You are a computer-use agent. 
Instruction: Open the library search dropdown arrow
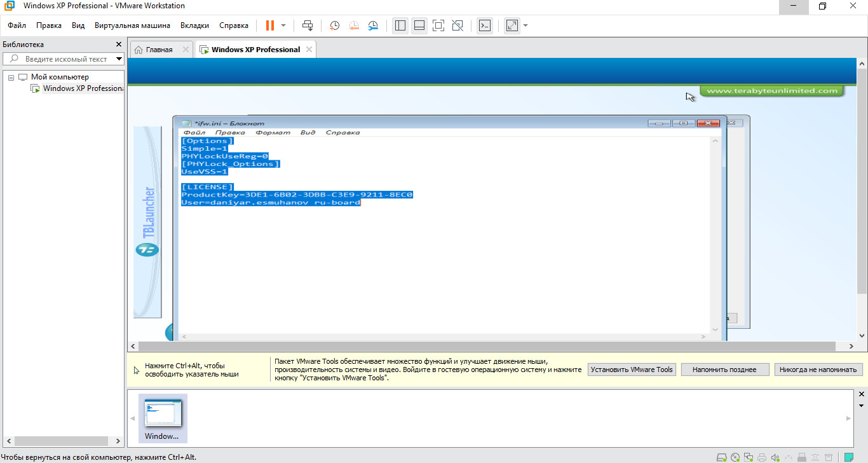tap(119, 59)
